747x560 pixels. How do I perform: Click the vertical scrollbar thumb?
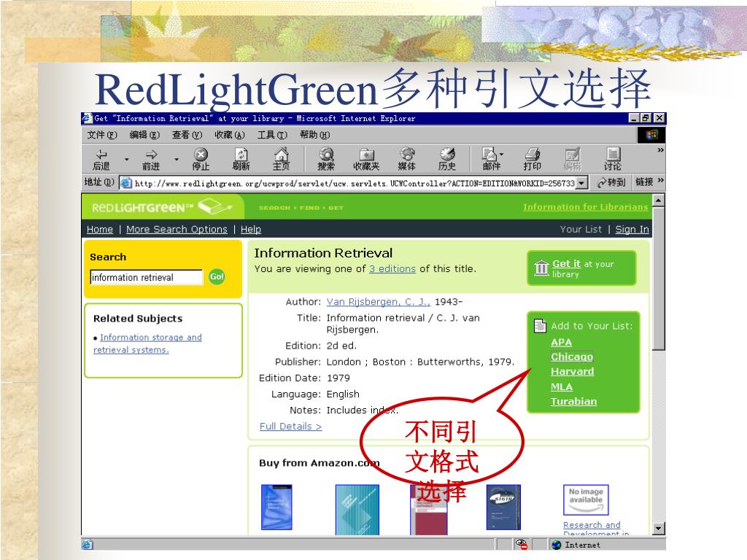point(659,279)
